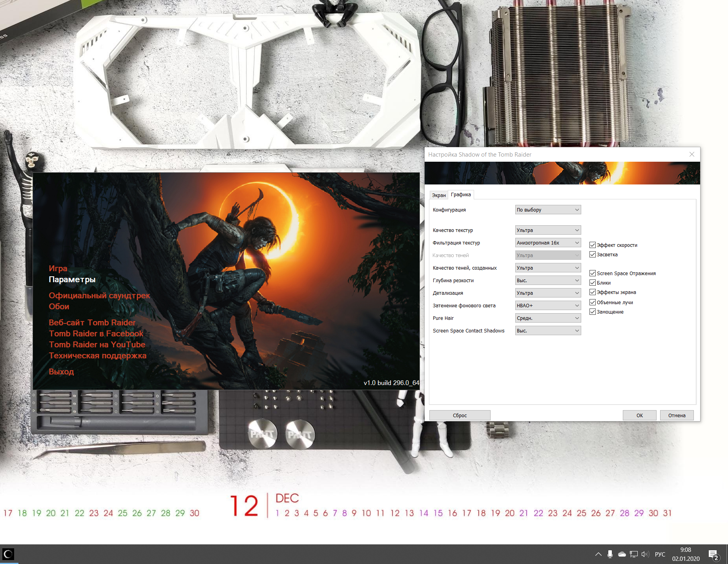Open the taskbar clock showing 9:08
Image resolution: width=728 pixels, height=564 pixels.
(686, 554)
